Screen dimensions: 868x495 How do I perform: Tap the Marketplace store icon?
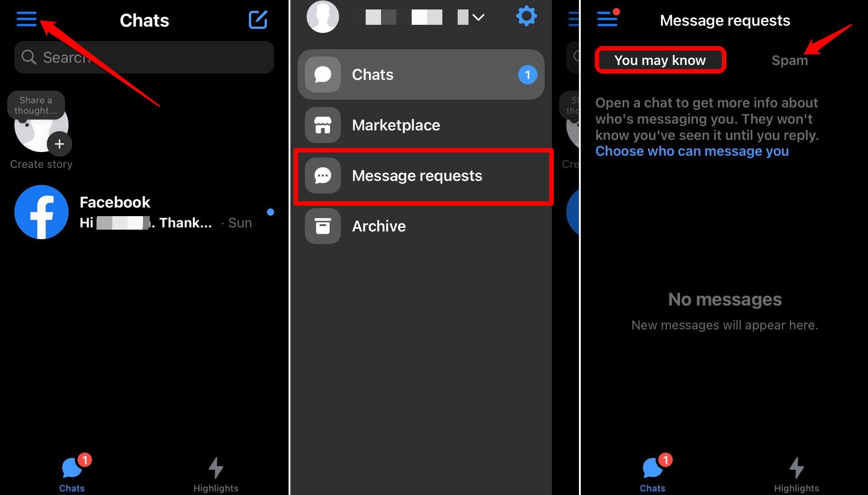(322, 125)
